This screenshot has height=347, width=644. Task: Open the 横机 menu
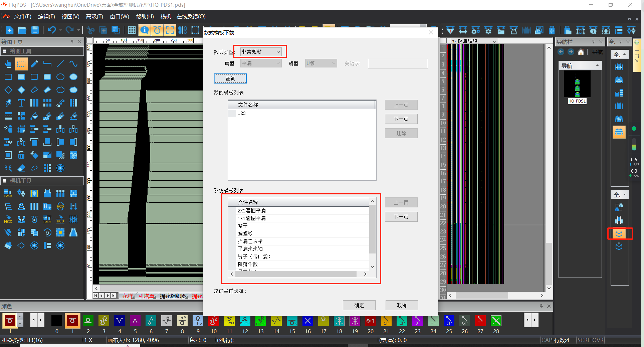tap(166, 16)
